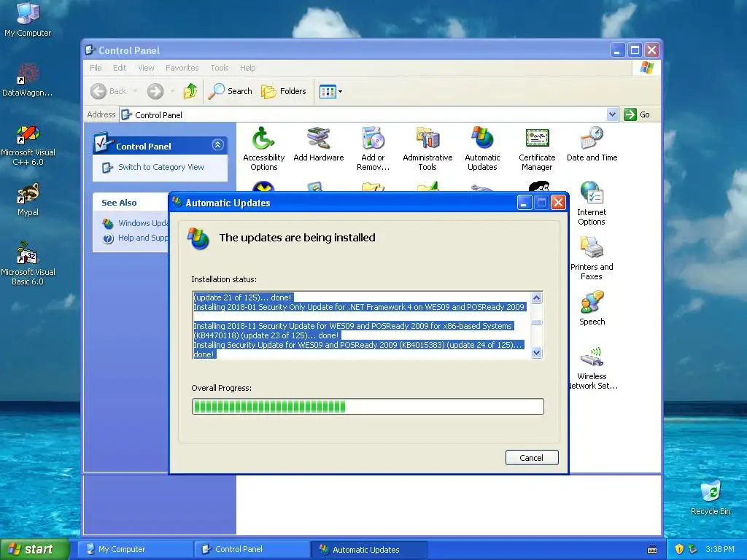The height and width of the screenshot is (560, 747).
Task: Click the updates tray icon near clock
Action: 693,549
